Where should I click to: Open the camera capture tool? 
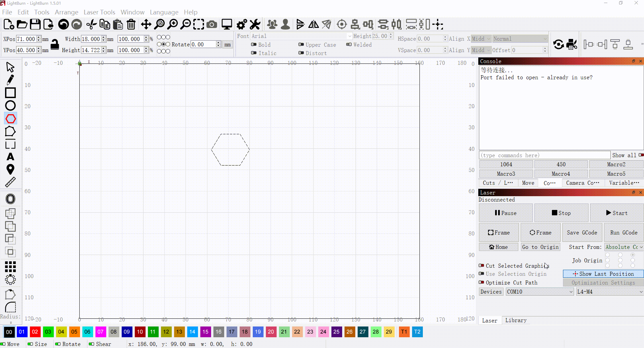[212, 25]
